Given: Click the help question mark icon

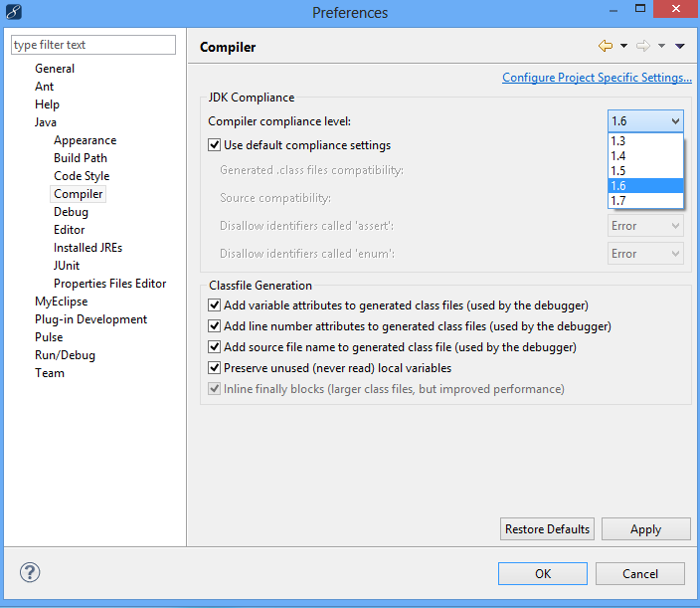Looking at the screenshot, I should [x=30, y=572].
